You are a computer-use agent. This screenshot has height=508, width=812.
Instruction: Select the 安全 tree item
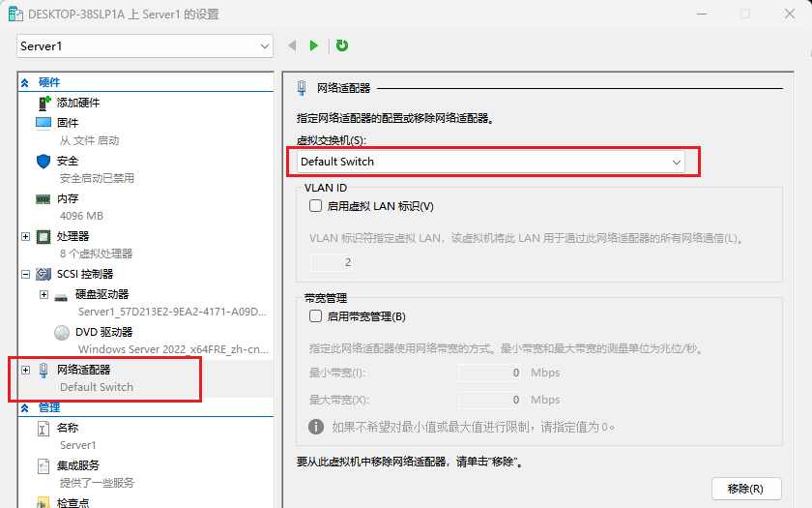coord(68,161)
